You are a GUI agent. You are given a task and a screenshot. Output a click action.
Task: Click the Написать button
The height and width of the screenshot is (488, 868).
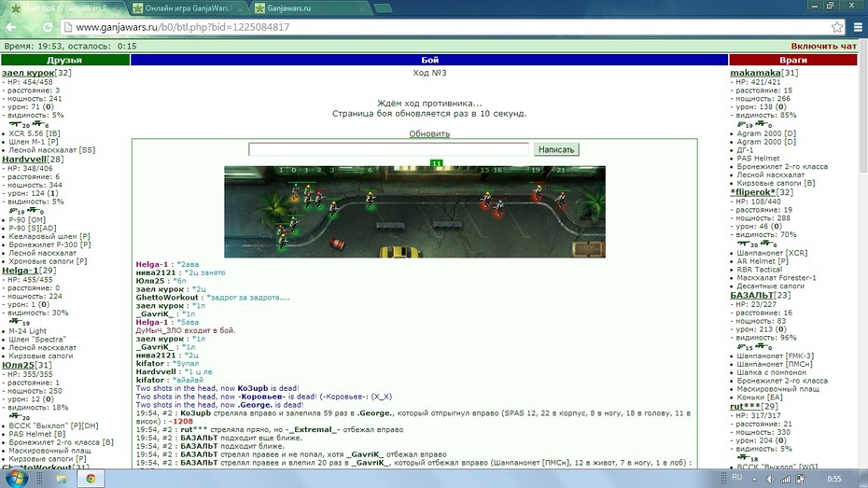click(x=556, y=149)
